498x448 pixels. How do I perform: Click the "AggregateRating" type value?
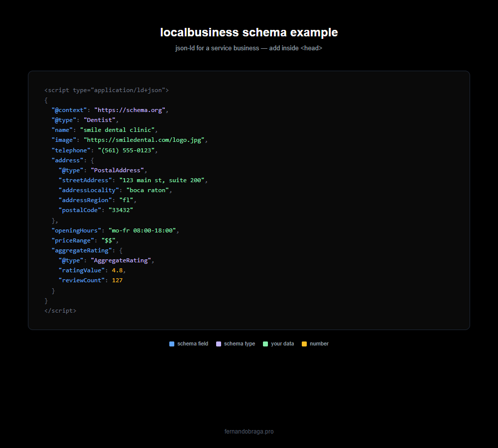tap(121, 260)
